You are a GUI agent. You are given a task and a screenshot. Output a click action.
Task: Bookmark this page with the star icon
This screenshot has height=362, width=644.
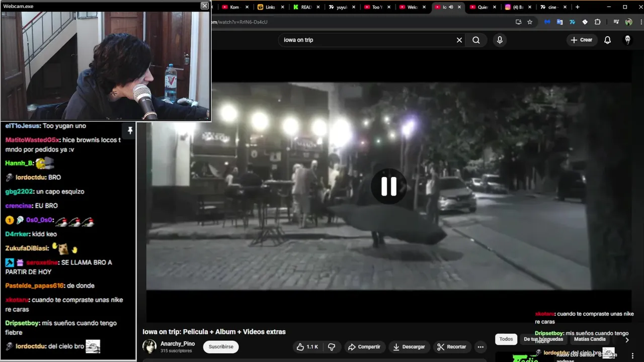[x=530, y=22]
